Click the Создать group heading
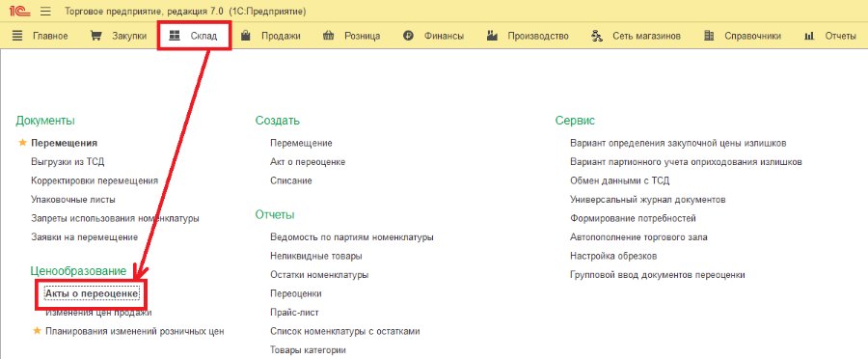 [x=278, y=121]
